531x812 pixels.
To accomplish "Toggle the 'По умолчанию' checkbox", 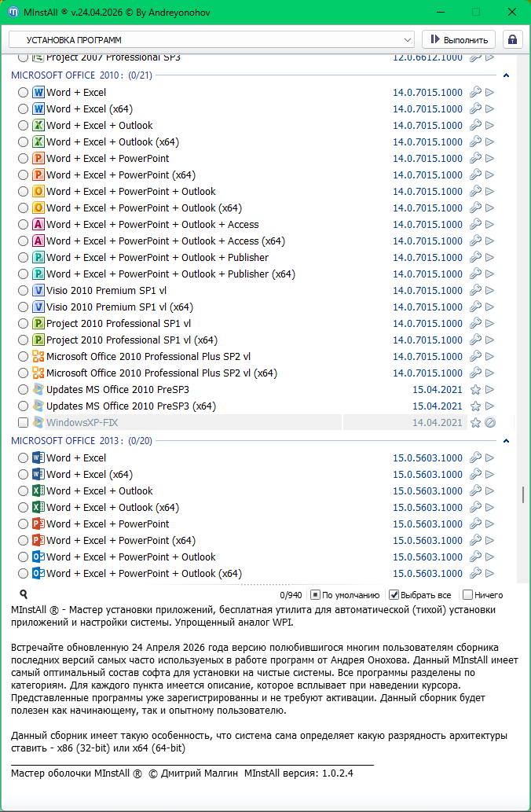I will [315, 595].
